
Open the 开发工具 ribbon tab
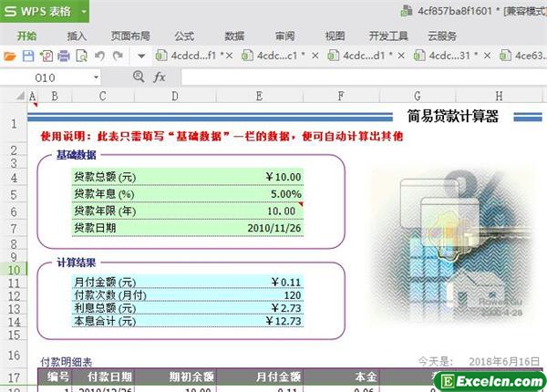click(x=388, y=36)
